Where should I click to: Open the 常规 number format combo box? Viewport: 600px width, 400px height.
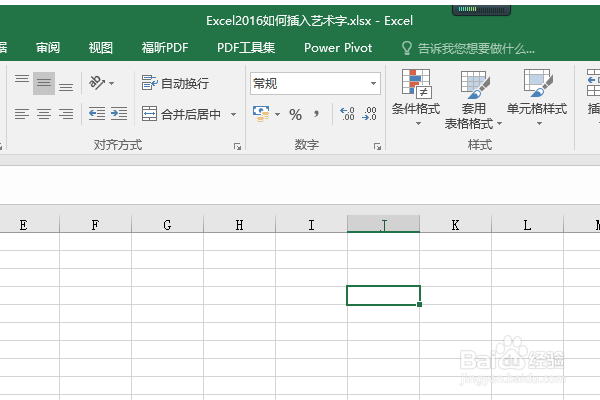pyautogui.click(x=315, y=83)
